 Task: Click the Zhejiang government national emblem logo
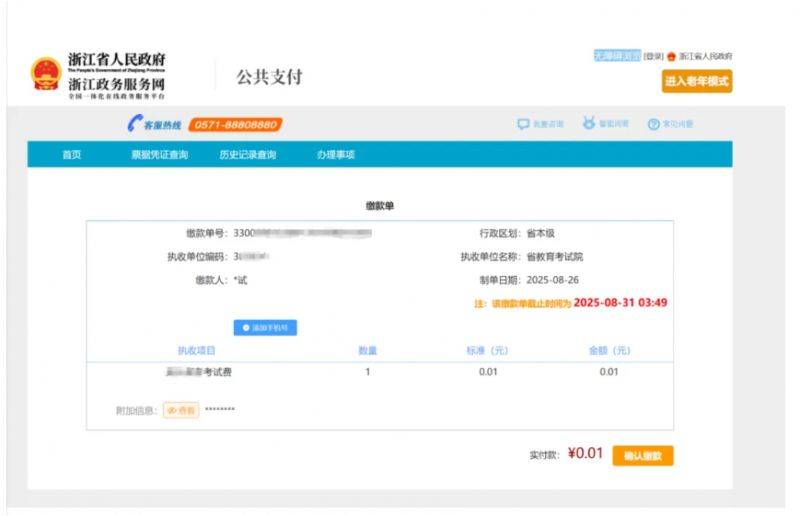coord(46,75)
